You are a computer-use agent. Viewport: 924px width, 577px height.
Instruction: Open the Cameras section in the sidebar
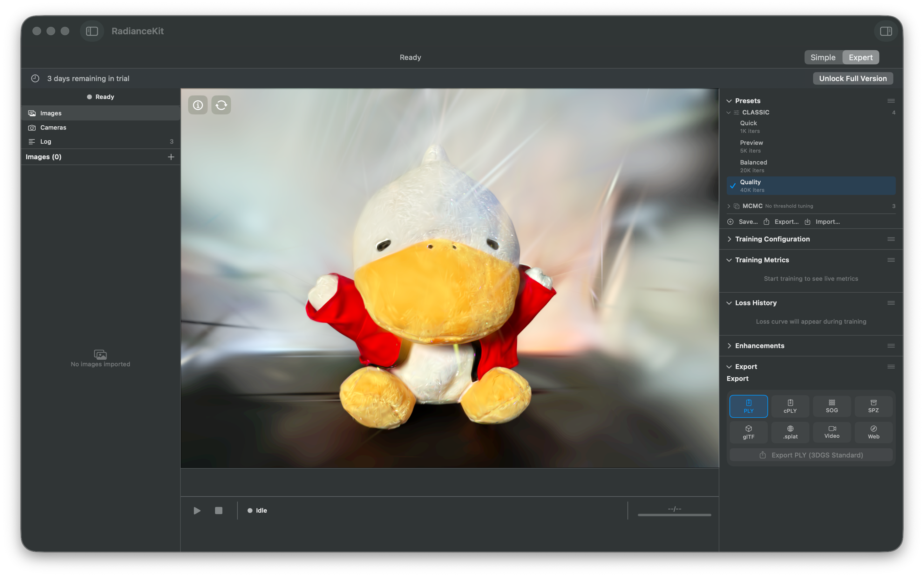pyautogui.click(x=53, y=128)
